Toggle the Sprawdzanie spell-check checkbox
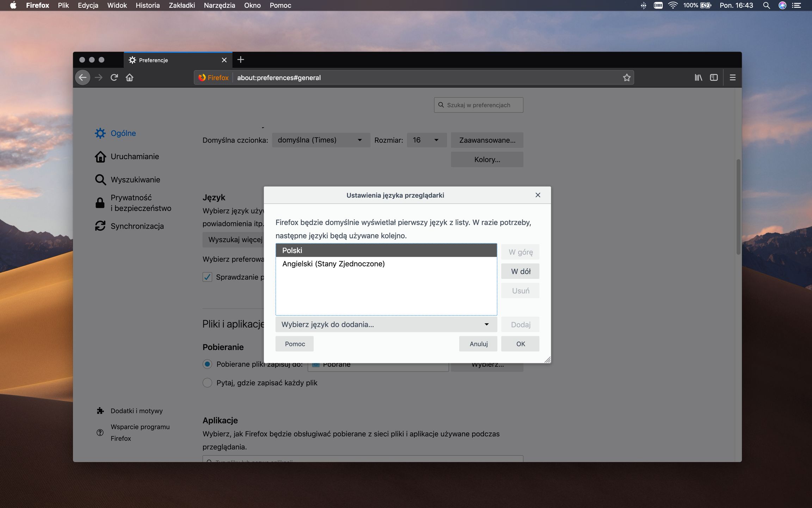 coord(207,277)
